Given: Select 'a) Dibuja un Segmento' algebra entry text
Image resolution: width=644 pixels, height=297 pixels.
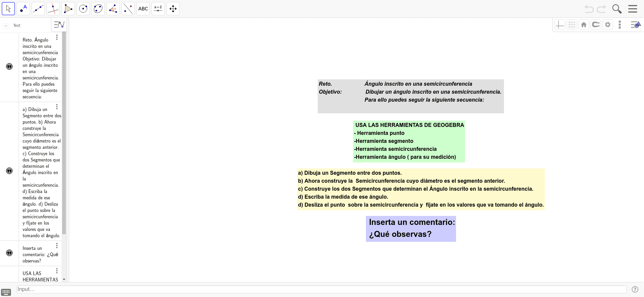Looking at the screenshot, I should click(x=42, y=172).
